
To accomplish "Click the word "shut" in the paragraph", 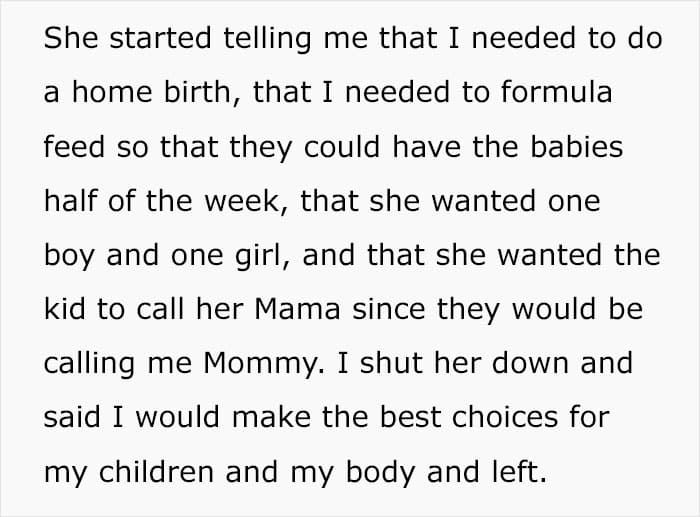I will click(391, 363).
